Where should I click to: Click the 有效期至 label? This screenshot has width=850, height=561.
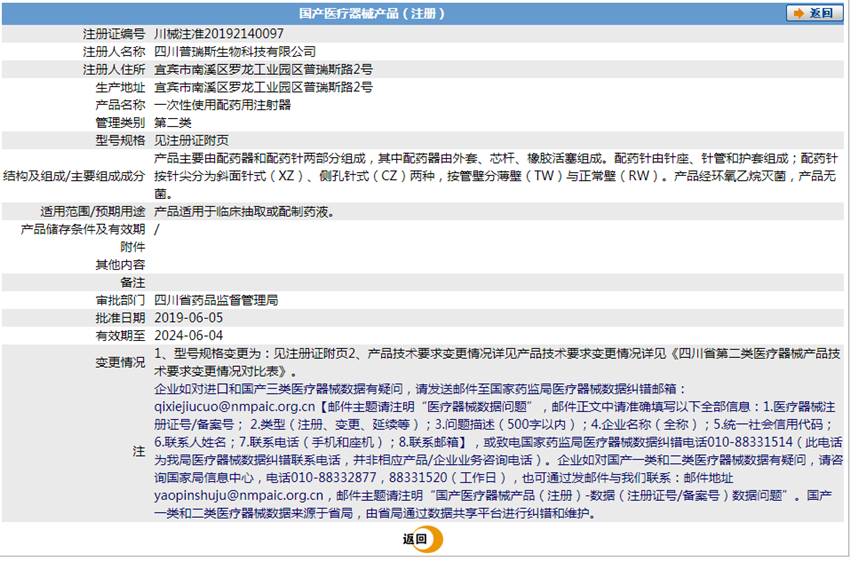pyautogui.click(x=120, y=336)
